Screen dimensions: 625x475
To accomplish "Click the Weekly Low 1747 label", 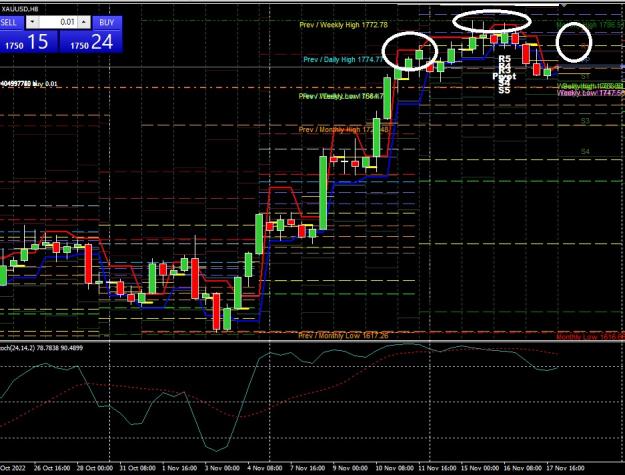I will click(591, 93).
